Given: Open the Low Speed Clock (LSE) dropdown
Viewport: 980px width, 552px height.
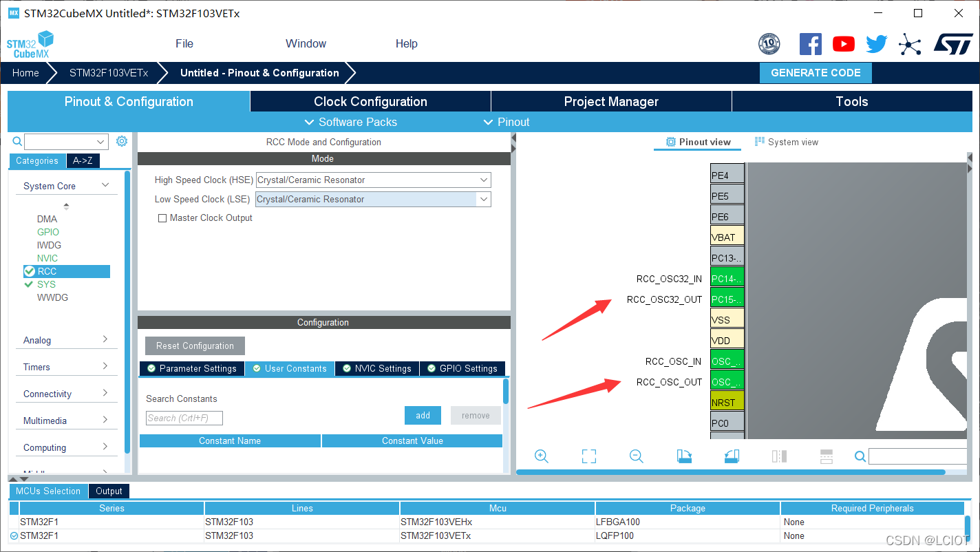Looking at the screenshot, I should tap(374, 199).
